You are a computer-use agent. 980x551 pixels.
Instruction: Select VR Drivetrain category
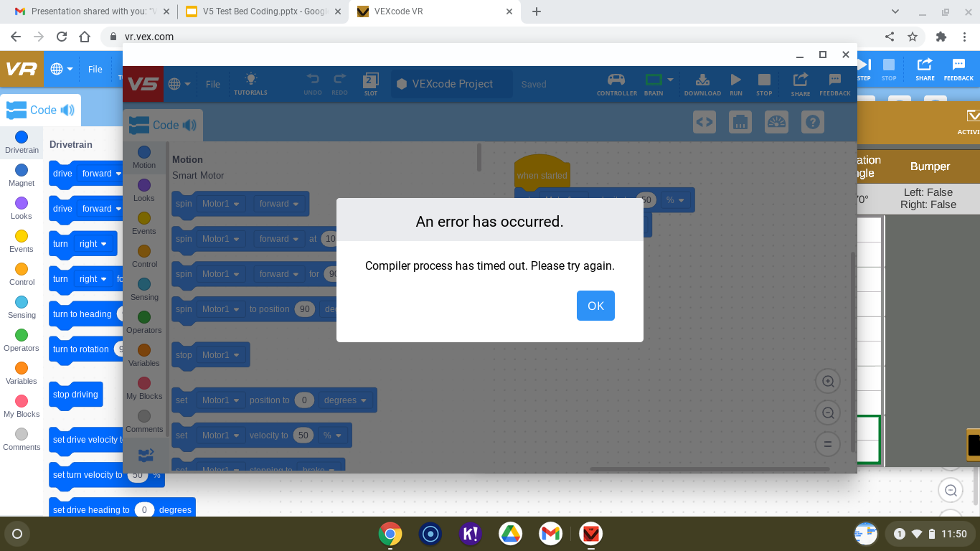coord(22,142)
